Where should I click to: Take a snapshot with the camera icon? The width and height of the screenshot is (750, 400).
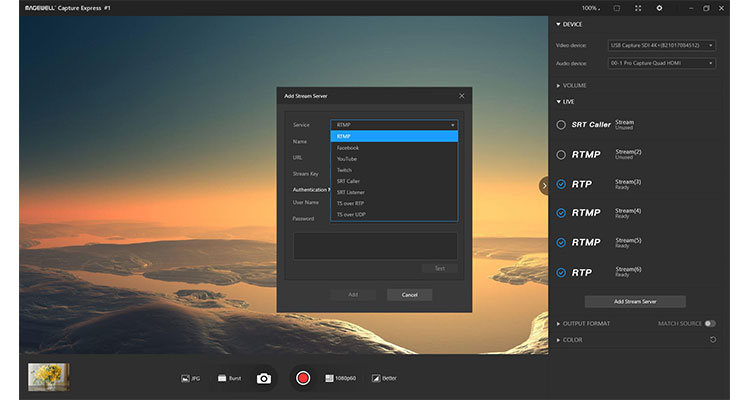pos(264,378)
